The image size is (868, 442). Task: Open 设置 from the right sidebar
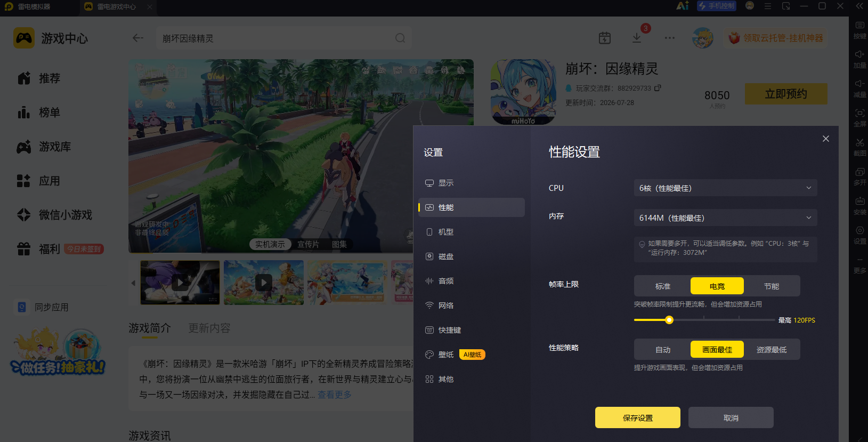[x=859, y=235]
